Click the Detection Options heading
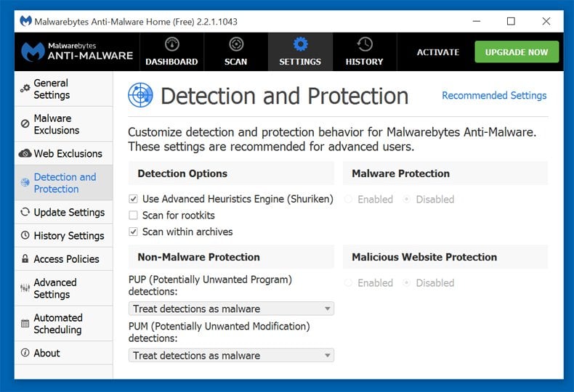Viewport: 574px width, 392px height. click(x=182, y=173)
